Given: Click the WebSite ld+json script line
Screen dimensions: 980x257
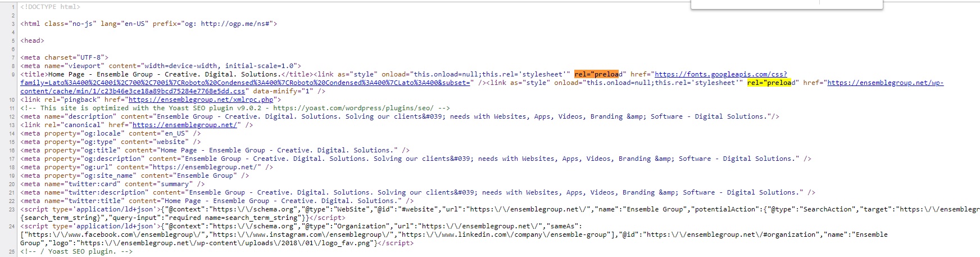Looking at the screenshot, I should click(x=500, y=213).
